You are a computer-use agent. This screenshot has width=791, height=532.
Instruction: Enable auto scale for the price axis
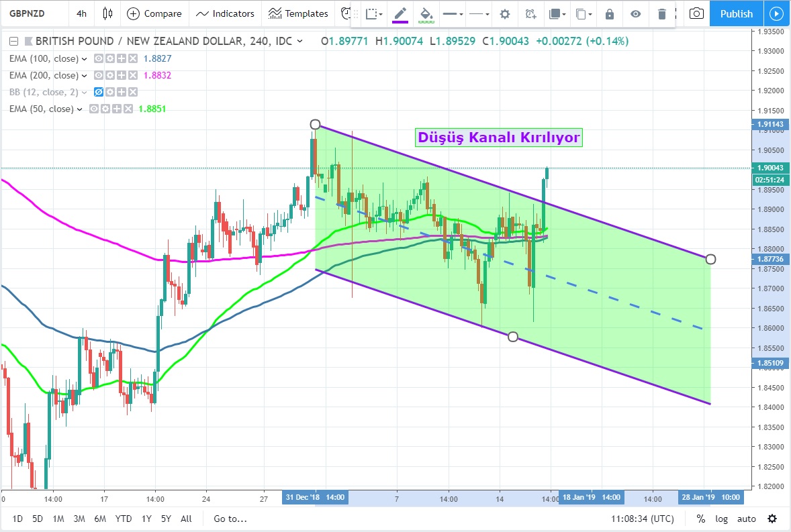point(746,519)
